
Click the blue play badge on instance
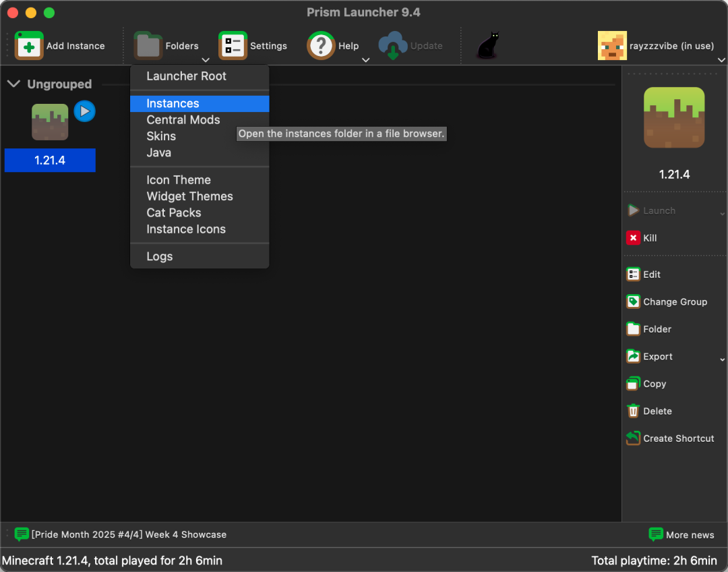point(84,111)
